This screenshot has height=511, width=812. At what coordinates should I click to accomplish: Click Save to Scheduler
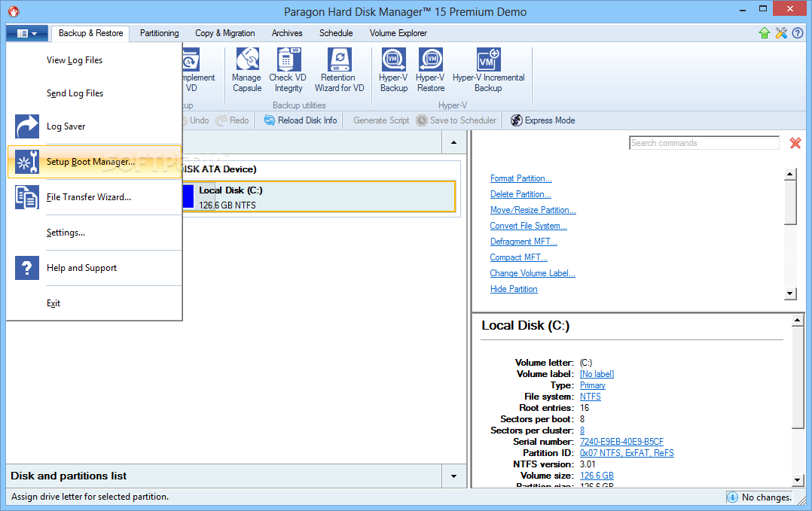click(456, 120)
